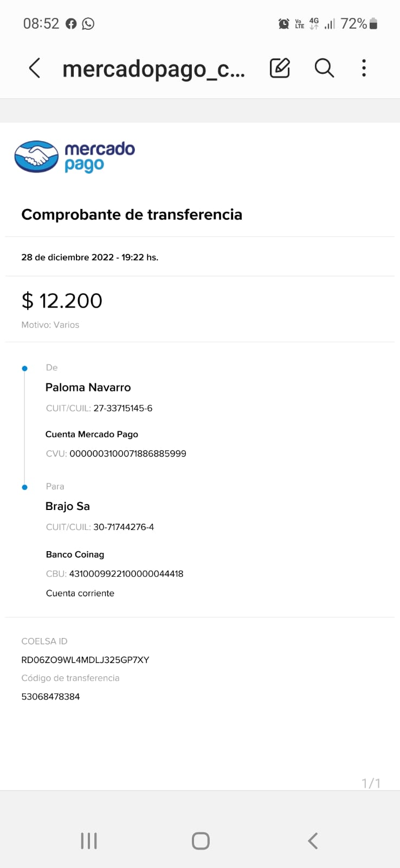400x868 pixels.
Task: Tap the Comprobante de transferencia heading
Action: [x=132, y=215]
